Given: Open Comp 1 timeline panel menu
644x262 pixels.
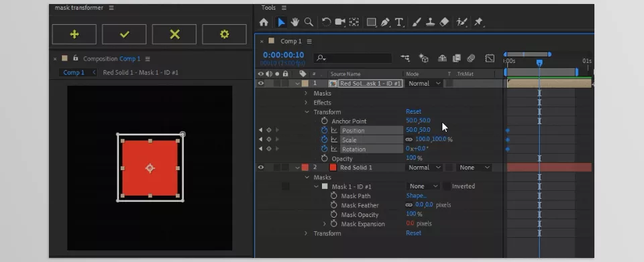Looking at the screenshot, I should [309, 41].
